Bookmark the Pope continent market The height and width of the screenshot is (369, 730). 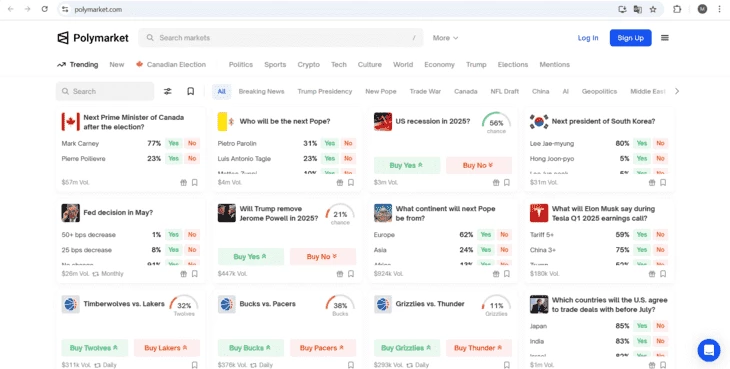(x=507, y=274)
